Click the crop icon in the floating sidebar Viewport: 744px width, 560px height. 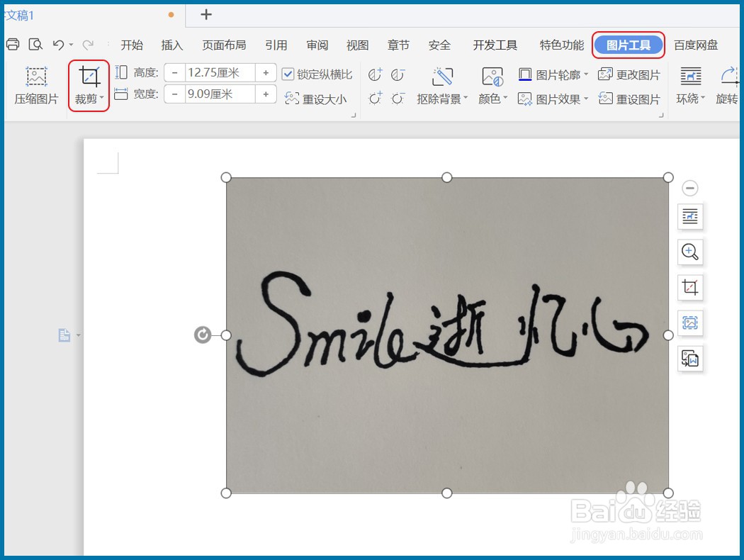point(690,287)
